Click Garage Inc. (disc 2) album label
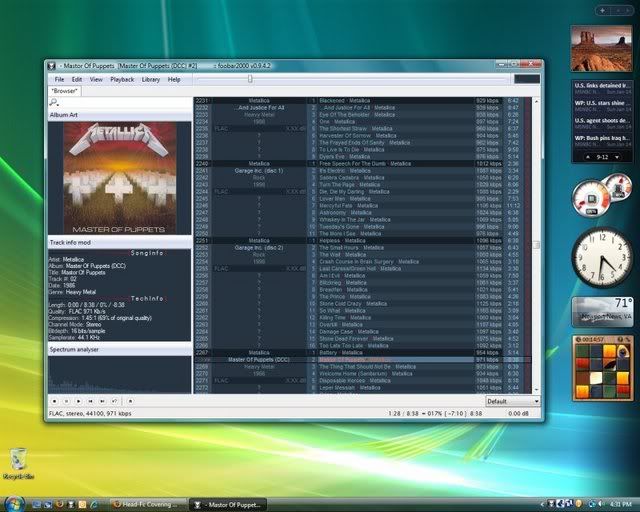Screen dimensions: 640x512 pyautogui.click(x=259, y=248)
